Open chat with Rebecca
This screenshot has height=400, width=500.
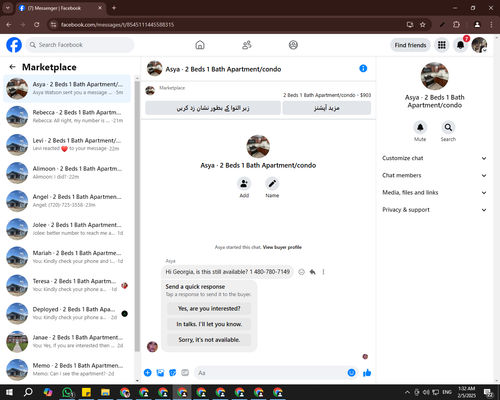67,117
